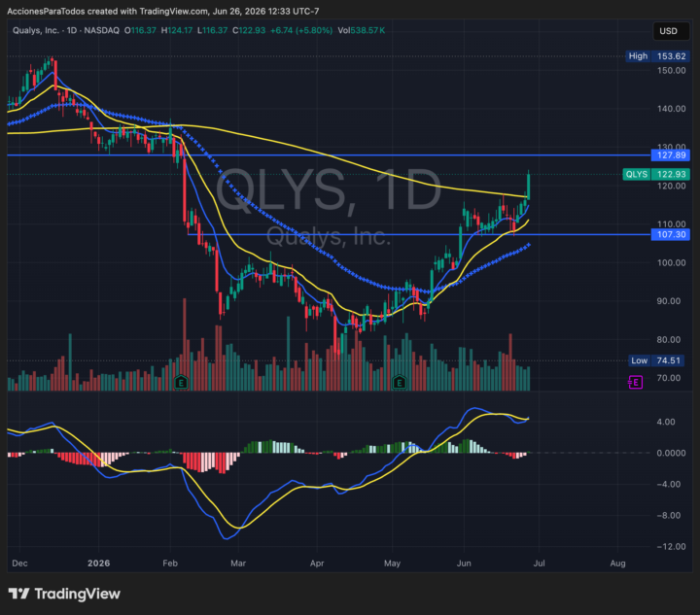
Task: Click the 1D interval label in header
Action: click(72, 30)
